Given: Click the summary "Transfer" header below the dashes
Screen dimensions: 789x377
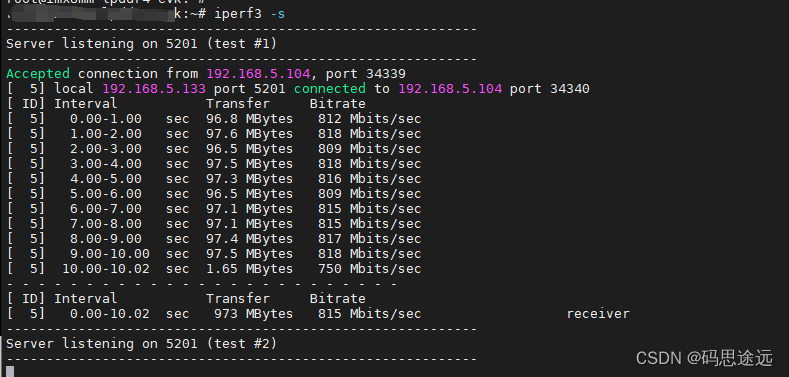Looking at the screenshot, I should coord(238,298).
